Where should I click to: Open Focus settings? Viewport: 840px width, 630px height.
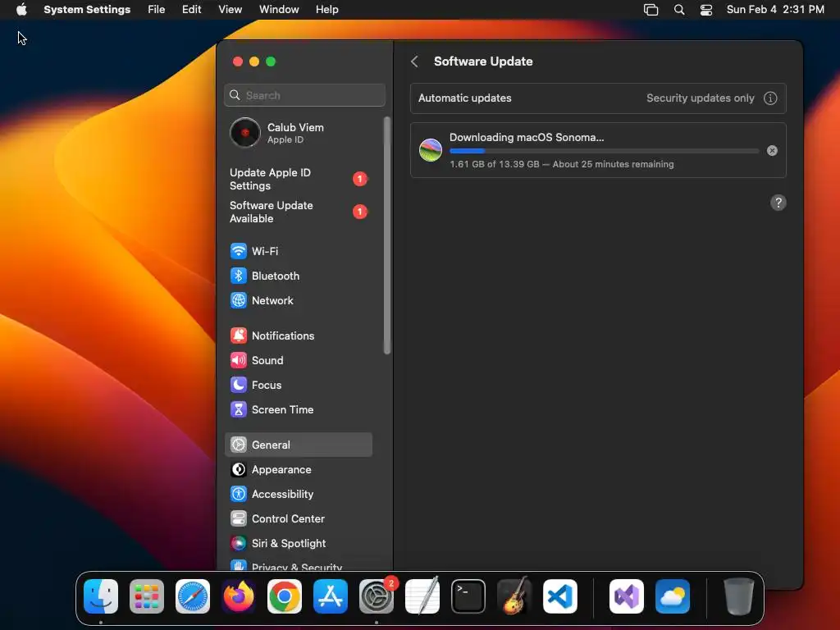click(298, 386)
